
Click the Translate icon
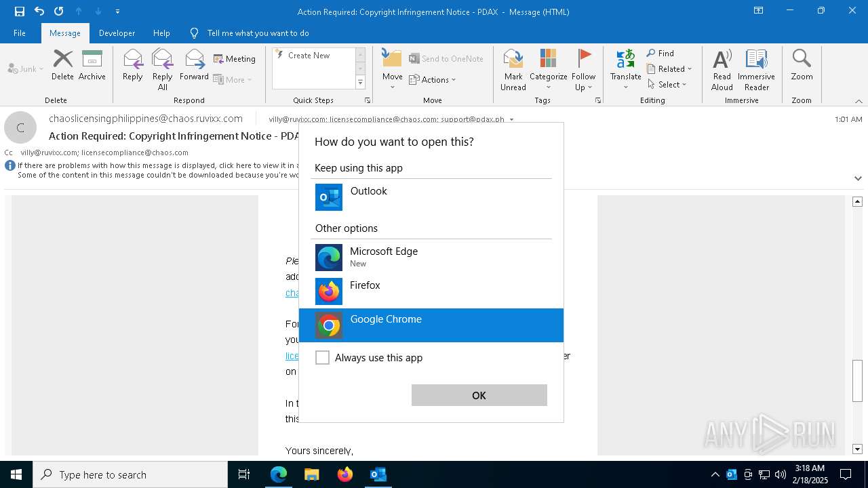pyautogui.click(x=625, y=69)
